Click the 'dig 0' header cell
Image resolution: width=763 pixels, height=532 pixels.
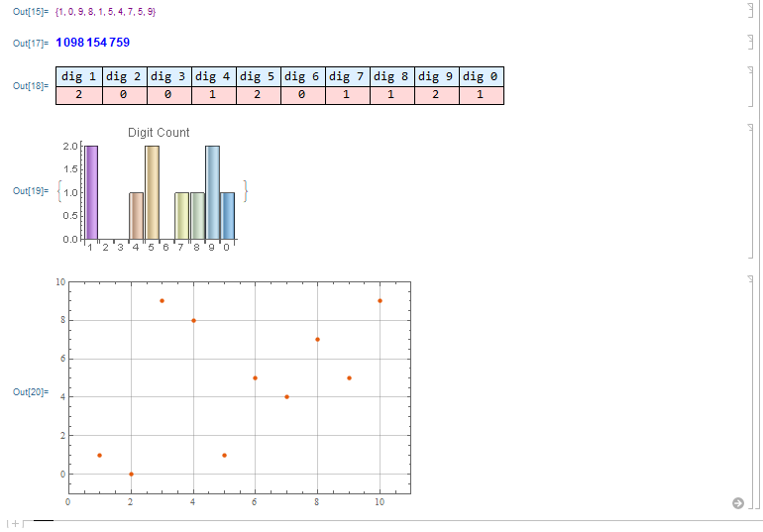coord(482,77)
